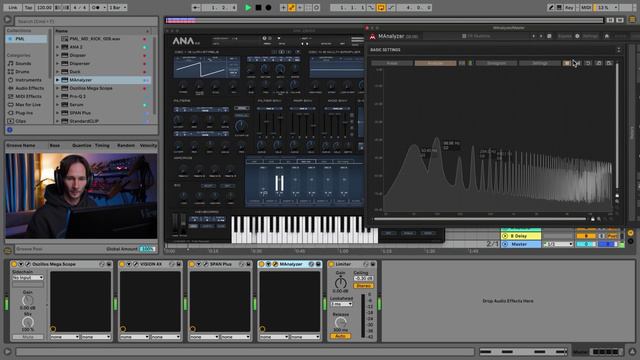Select the PML collection in browser

point(27,39)
